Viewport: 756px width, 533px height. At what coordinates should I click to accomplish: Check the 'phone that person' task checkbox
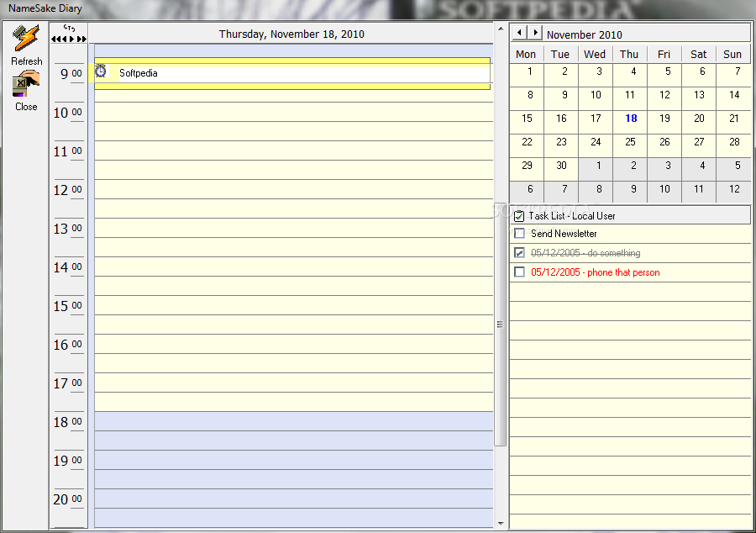pos(519,272)
